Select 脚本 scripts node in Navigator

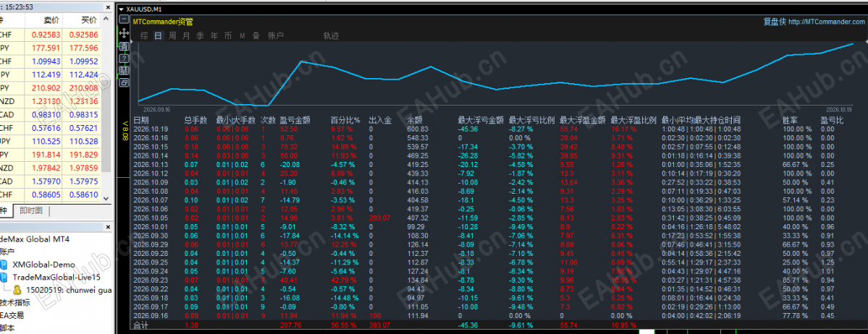pos(8,328)
